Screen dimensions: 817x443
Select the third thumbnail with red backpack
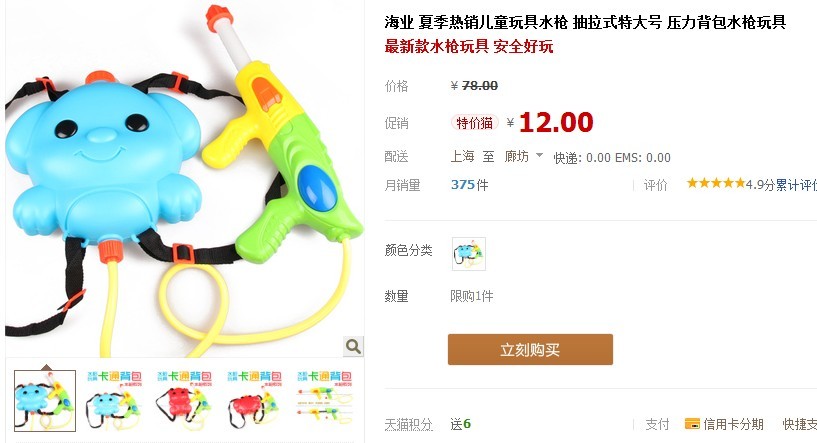(184, 401)
